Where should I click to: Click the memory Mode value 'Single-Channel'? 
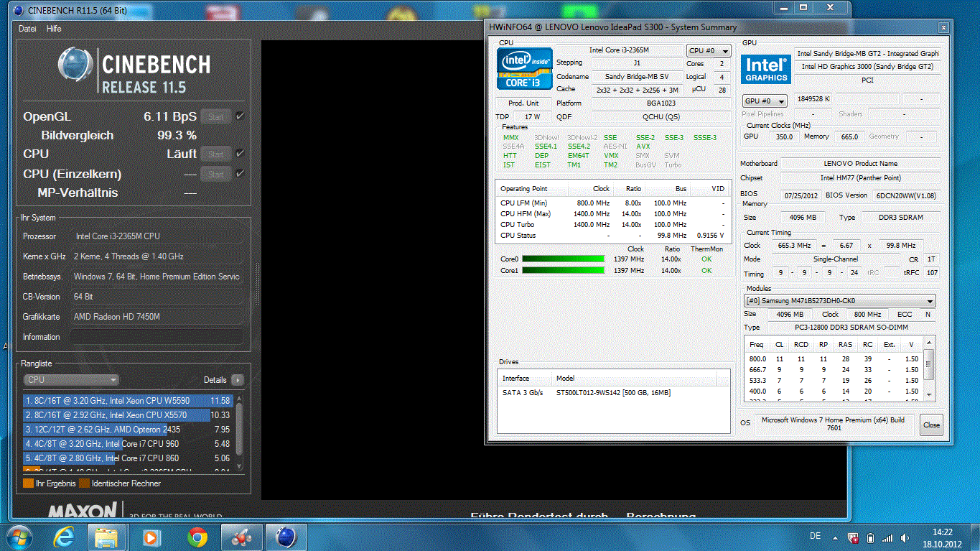(x=837, y=259)
